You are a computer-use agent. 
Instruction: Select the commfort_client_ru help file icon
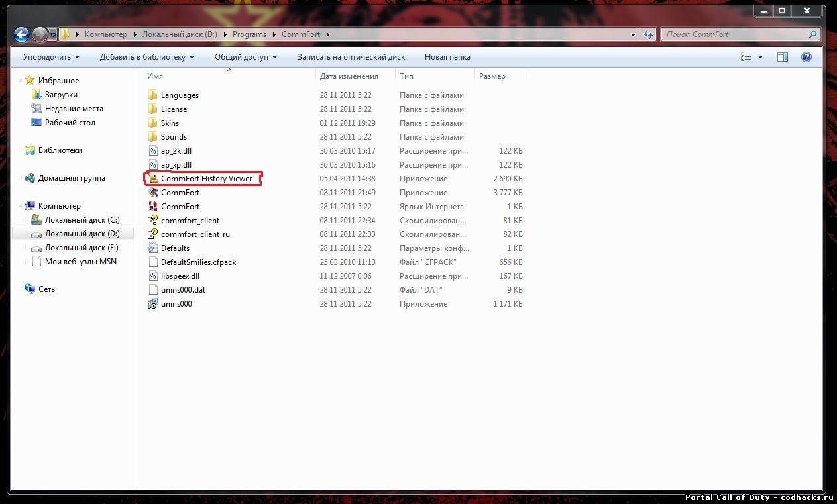click(153, 234)
